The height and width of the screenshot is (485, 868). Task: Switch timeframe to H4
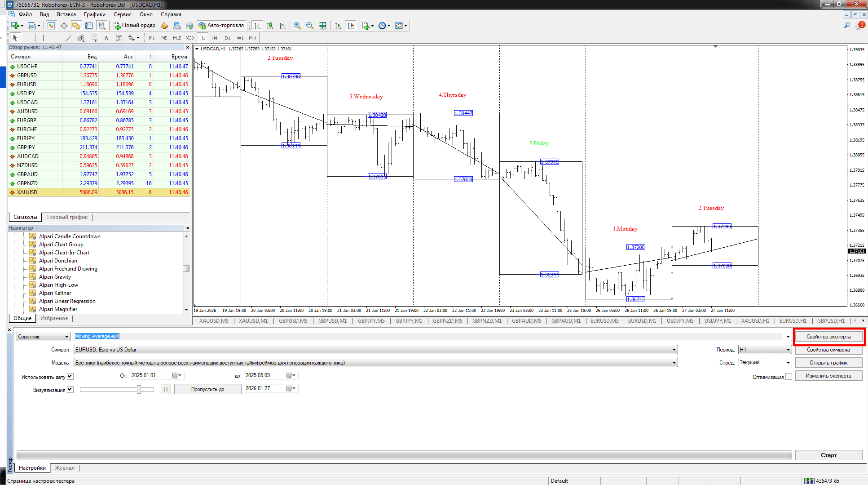point(215,38)
